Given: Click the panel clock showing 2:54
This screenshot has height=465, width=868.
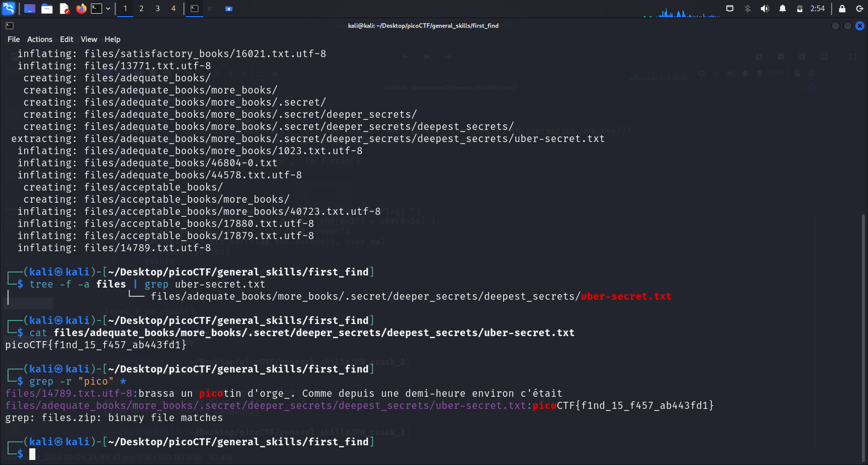Looking at the screenshot, I should click(817, 9).
